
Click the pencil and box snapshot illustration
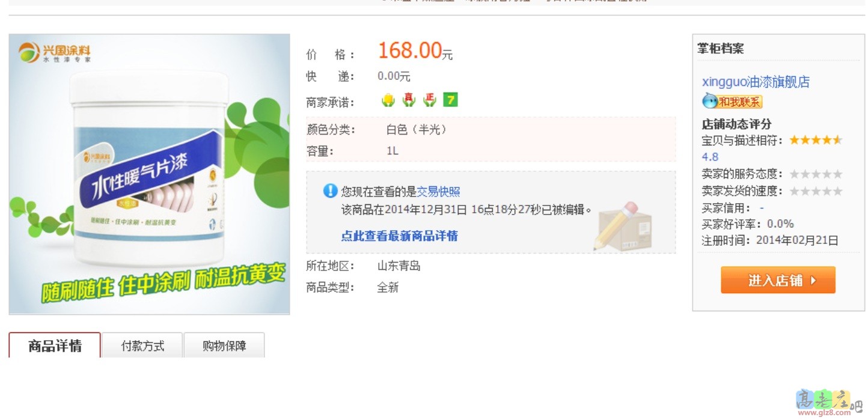[x=623, y=226]
